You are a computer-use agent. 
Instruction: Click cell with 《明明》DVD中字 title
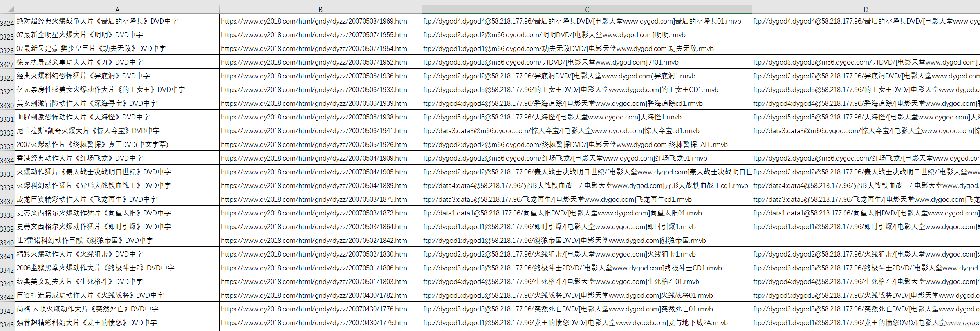click(117, 34)
